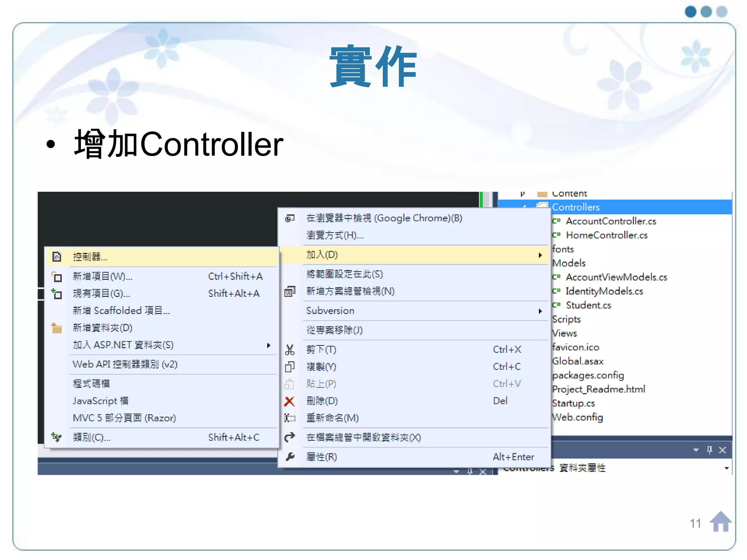Screen dimensions: 747x560
Task: Click the Rename icon beside 重新命名(M)
Action: click(290, 418)
